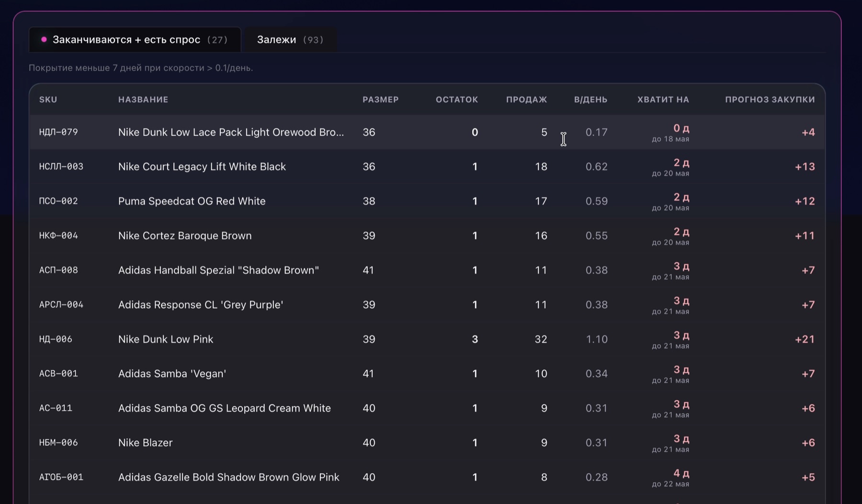This screenshot has width=862, height=504.
Task: Click SKU code АРСЛ-004
Action: 61,304
